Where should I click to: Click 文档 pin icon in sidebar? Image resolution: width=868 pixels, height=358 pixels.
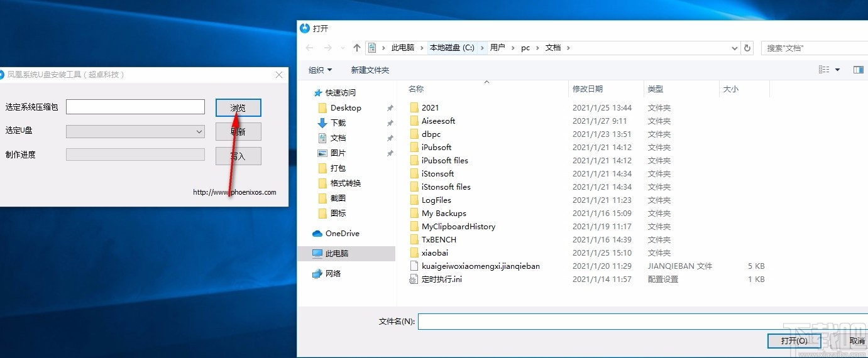tap(390, 138)
